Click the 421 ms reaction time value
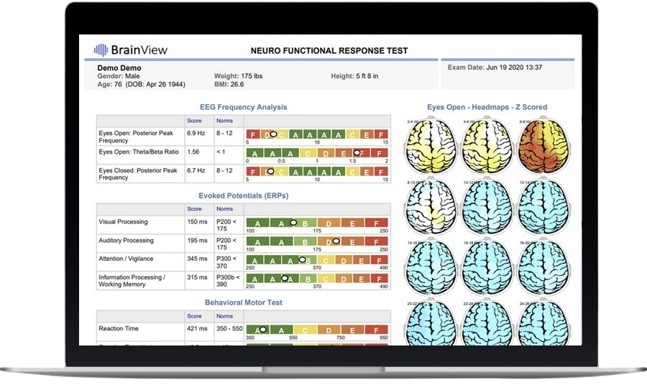Viewport: 647px width, 385px height. pyautogui.click(x=197, y=328)
